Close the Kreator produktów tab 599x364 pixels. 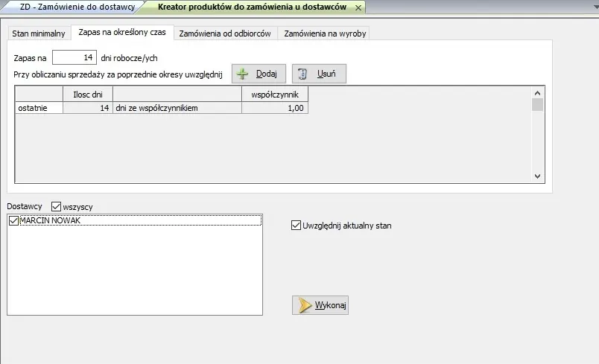[x=358, y=7]
